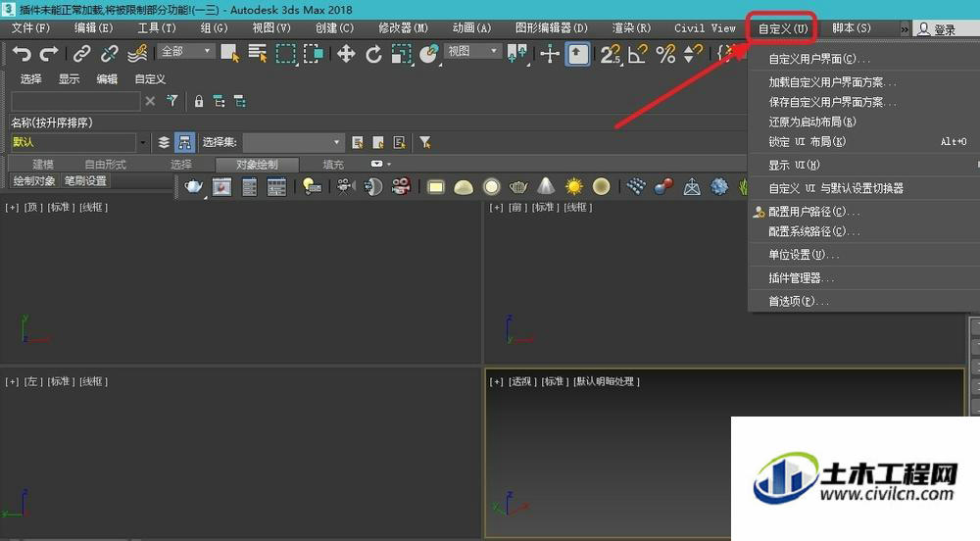This screenshot has height=541, width=980.
Task: Click the first hierarchy select children icon
Action: (x=220, y=101)
